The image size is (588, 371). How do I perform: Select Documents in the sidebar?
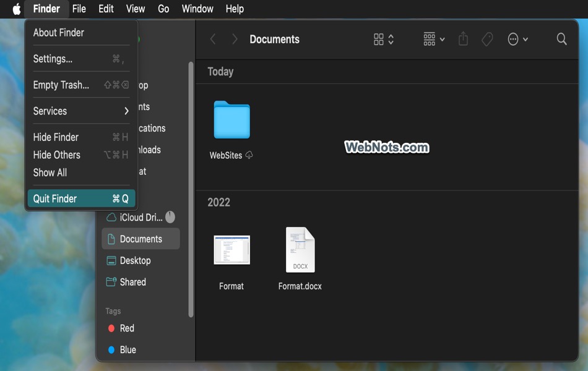(x=141, y=239)
